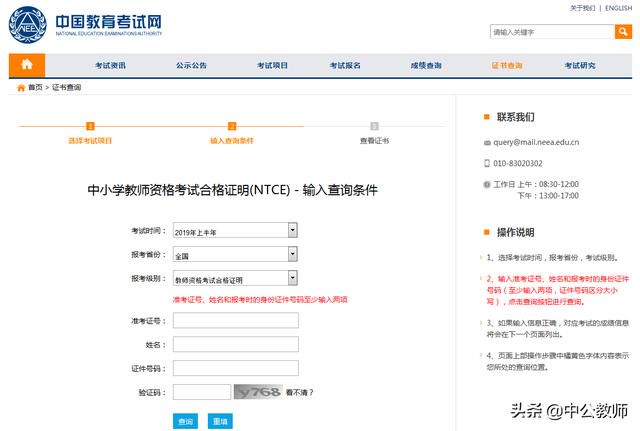
Task: Click the 重填 reset button
Action: [220, 421]
